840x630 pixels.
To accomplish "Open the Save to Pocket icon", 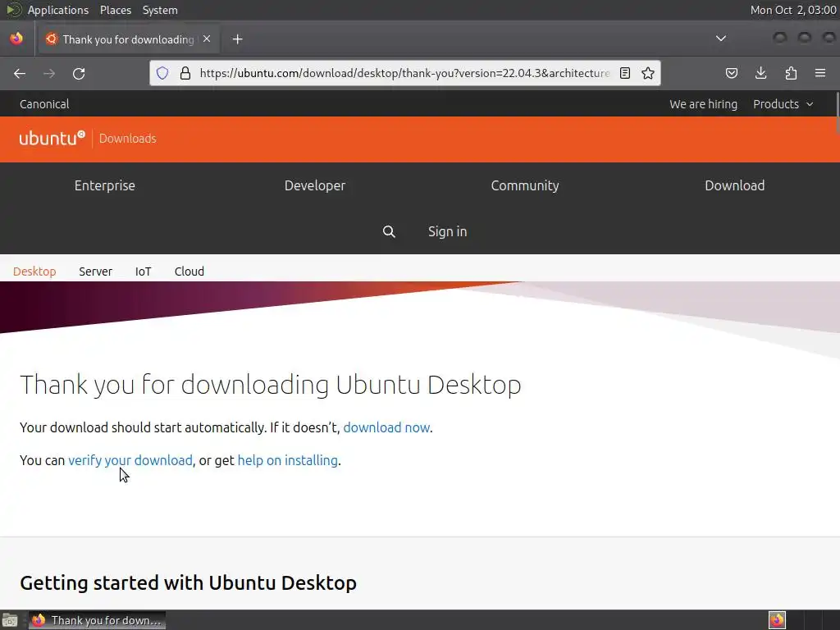I will 731,73.
